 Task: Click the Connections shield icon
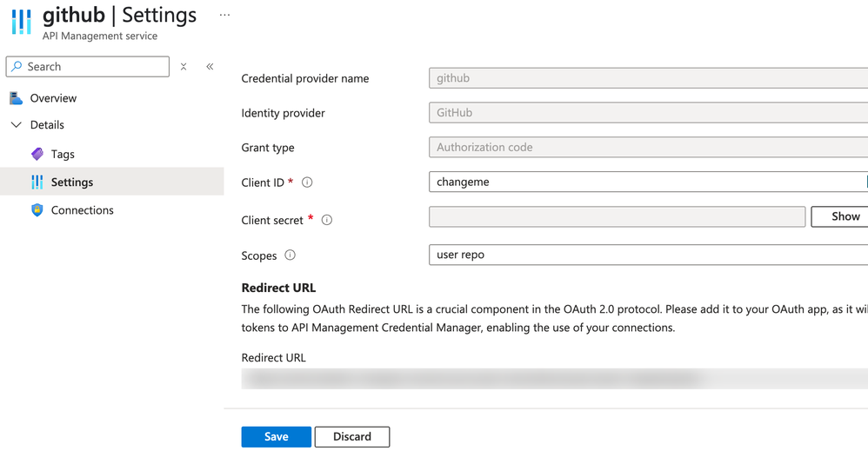pos(37,210)
